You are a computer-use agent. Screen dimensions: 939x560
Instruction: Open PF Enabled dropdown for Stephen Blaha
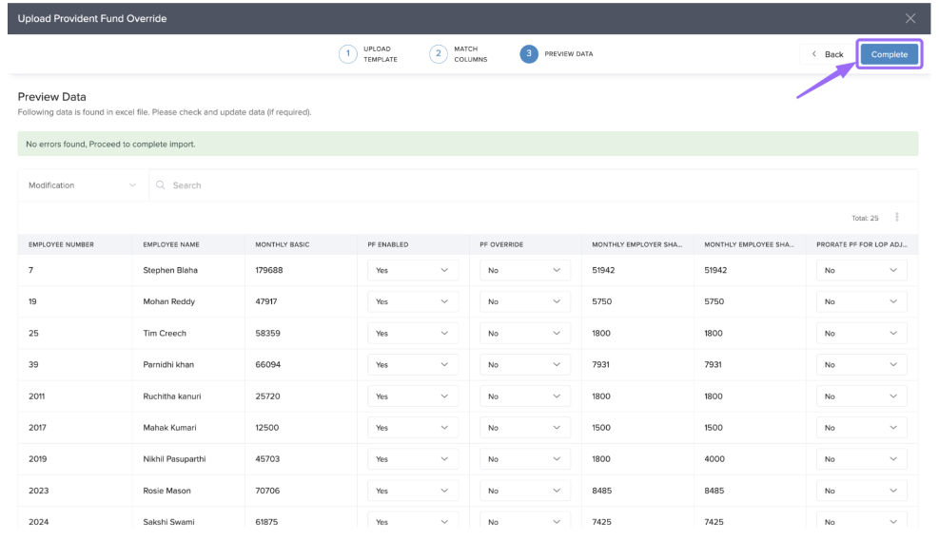[412, 271]
